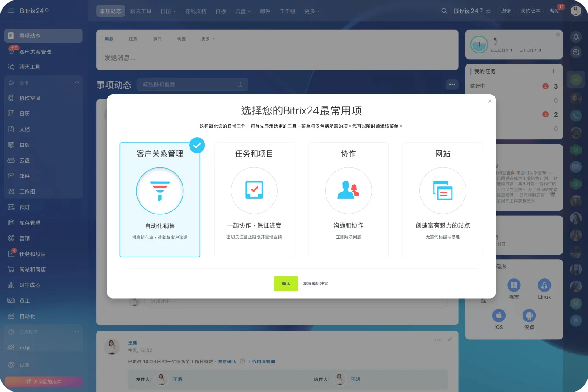Click the 王明 author name in the feed post
Image resolution: width=588 pixels, height=392 pixels.
133,343
